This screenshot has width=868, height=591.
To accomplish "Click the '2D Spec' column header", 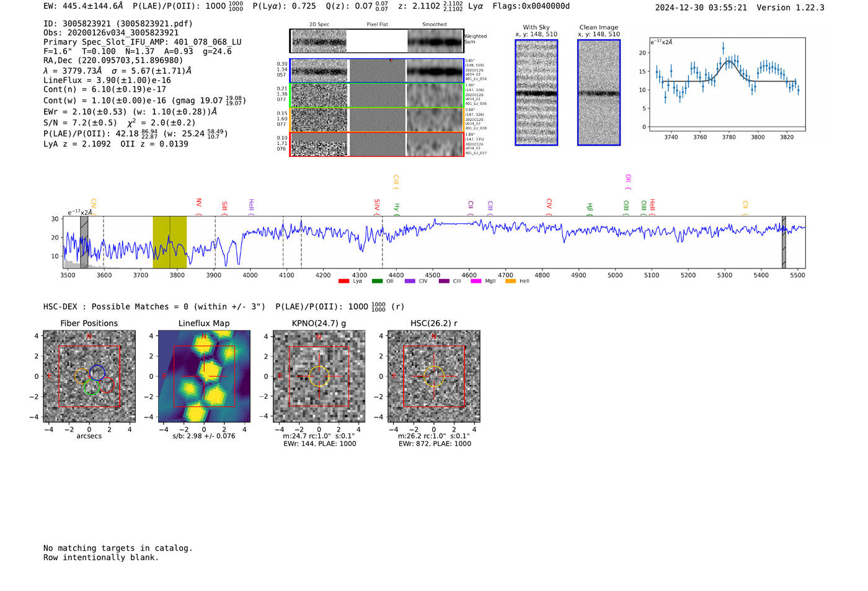I will coord(319,24).
